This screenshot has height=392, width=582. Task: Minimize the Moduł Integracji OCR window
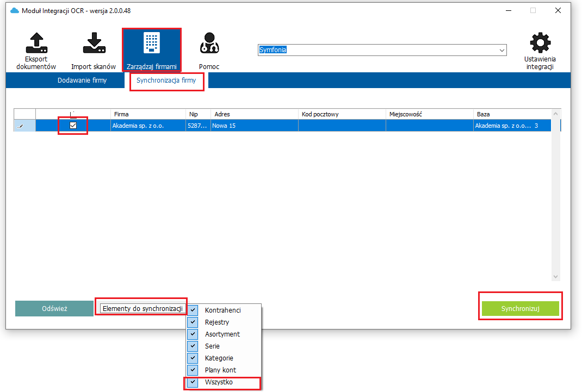[x=509, y=10]
